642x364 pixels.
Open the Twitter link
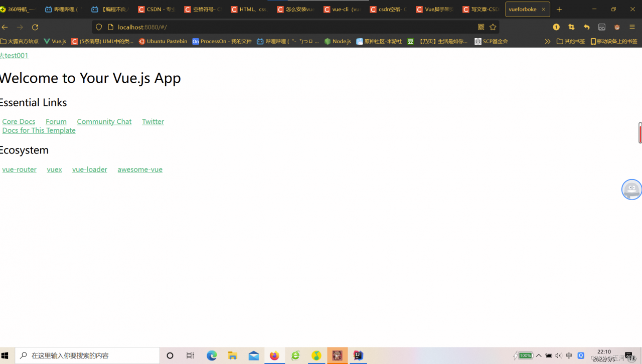click(153, 121)
